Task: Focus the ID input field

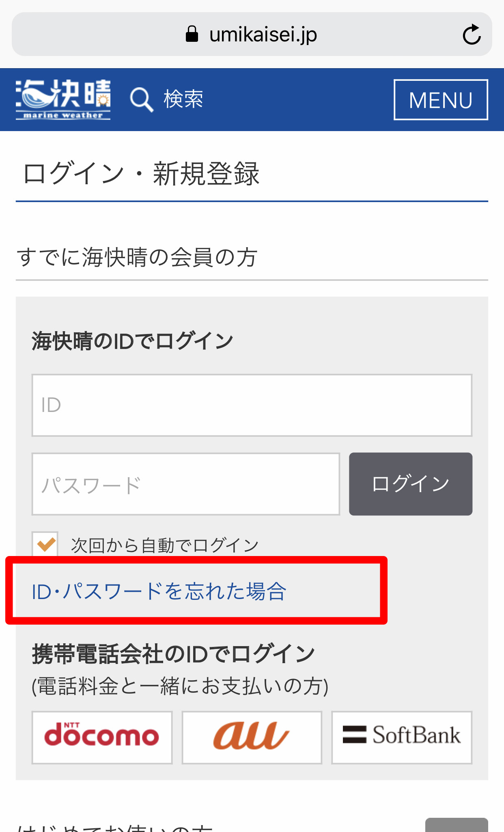Action: coord(252,405)
